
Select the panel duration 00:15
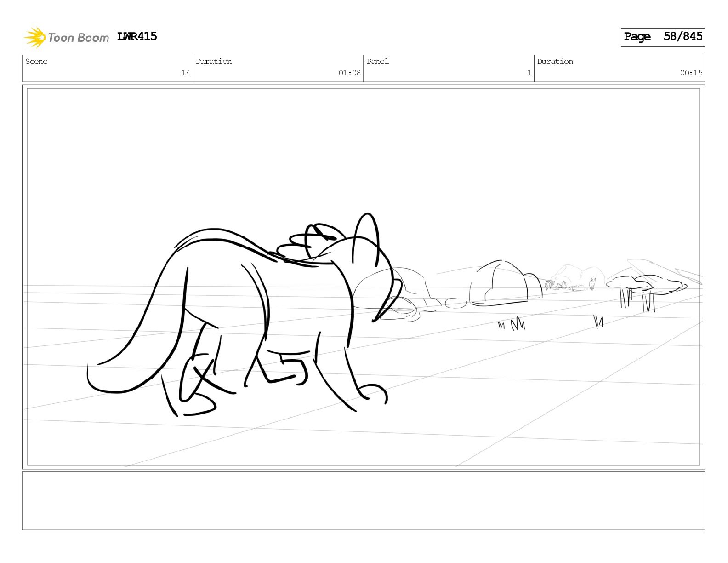point(691,73)
